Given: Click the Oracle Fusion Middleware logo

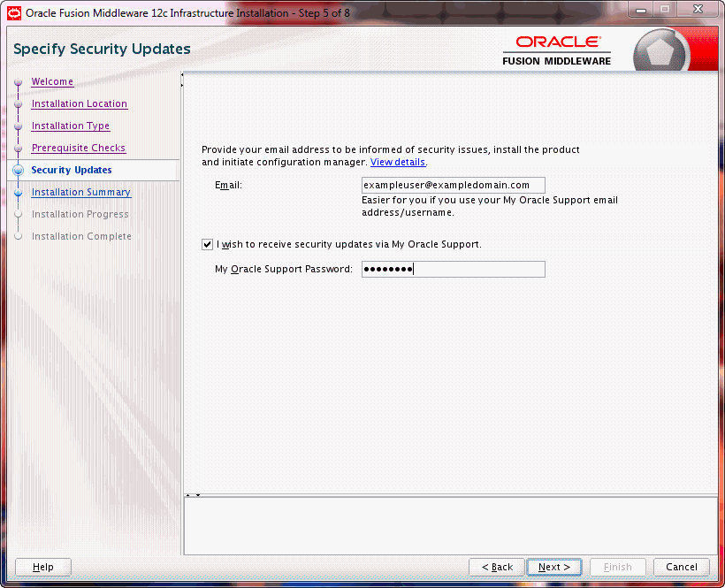Looking at the screenshot, I should click(x=557, y=51).
